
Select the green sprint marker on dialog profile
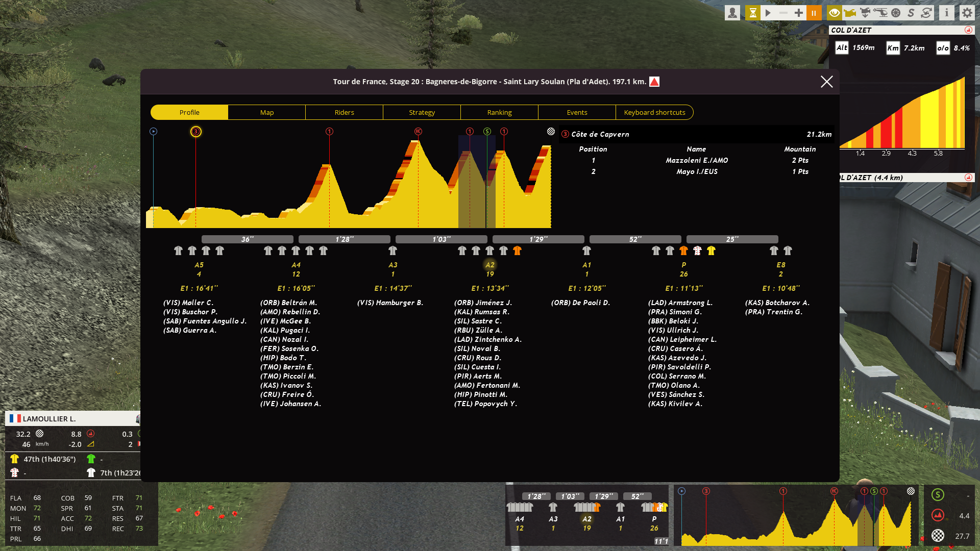click(487, 132)
